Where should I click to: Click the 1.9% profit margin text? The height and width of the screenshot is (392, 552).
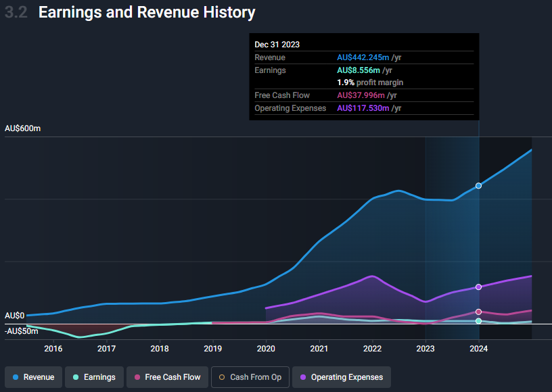(x=370, y=82)
